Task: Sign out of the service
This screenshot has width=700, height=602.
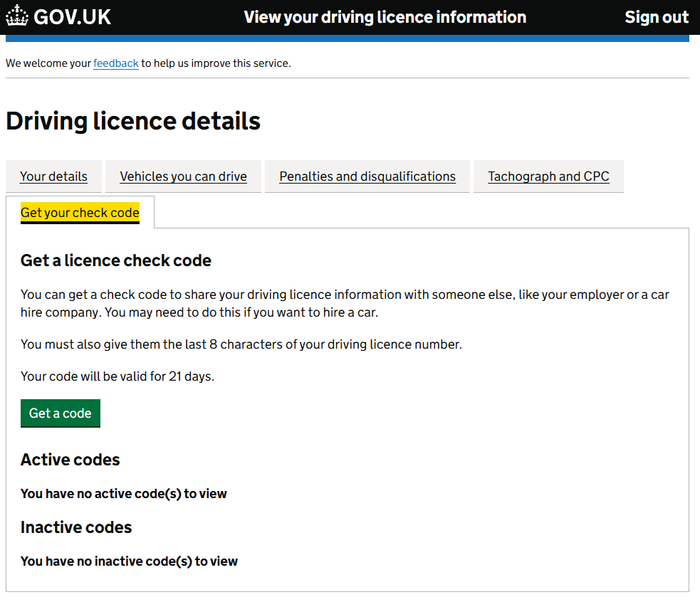Action: coord(656,17)
